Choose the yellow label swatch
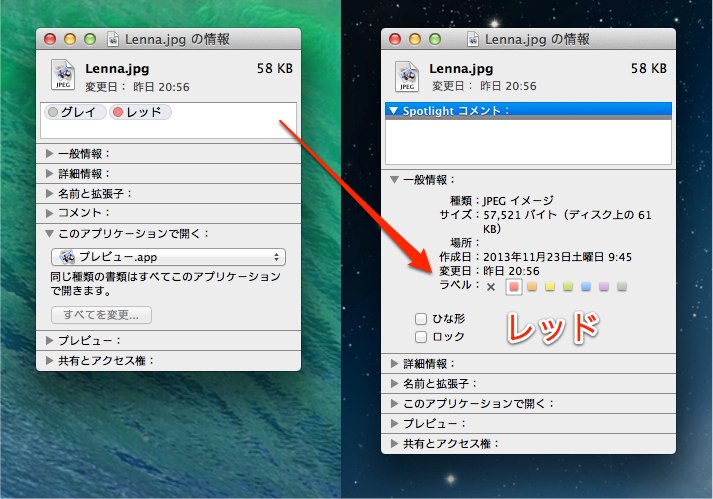This screenshot has width=713, height=499. [x=550, y=287]
